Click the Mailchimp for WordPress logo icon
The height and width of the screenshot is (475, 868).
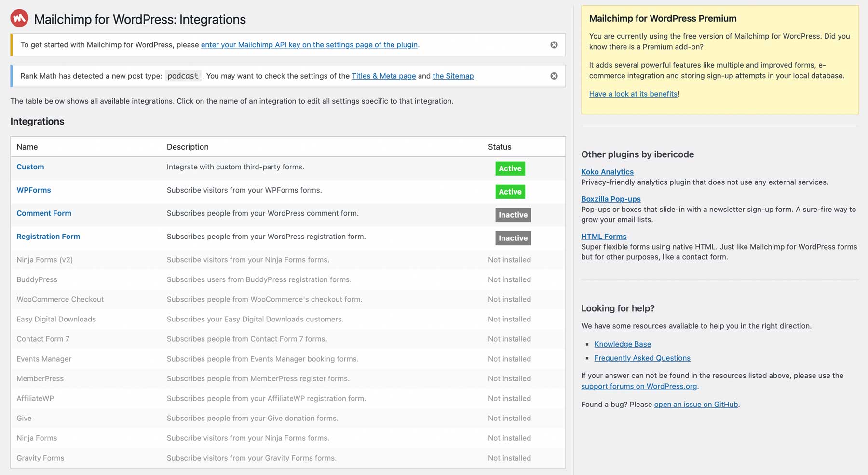pos(19,18)
